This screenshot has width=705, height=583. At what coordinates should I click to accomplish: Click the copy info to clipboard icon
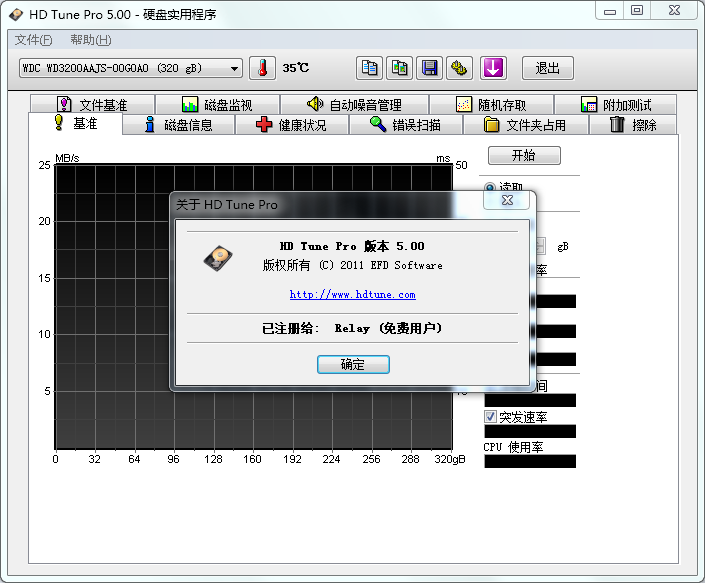pyautogui.click(x=370, y=68)
